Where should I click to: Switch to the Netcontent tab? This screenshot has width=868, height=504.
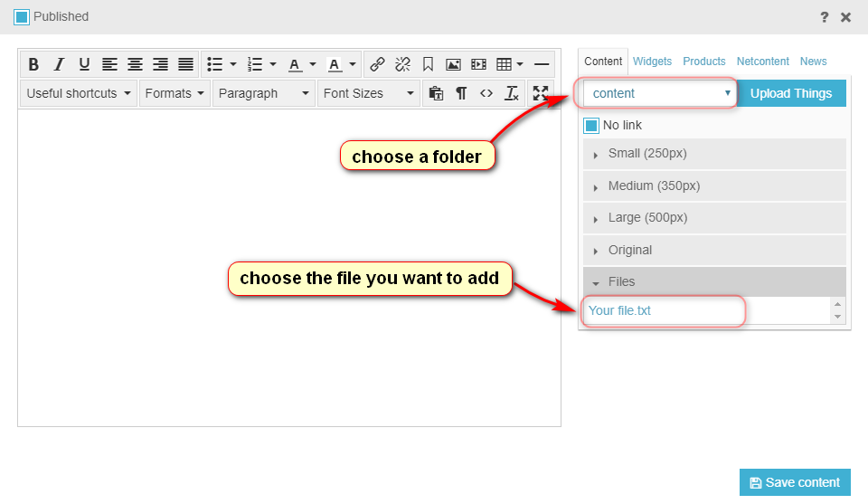pos(763,62)
